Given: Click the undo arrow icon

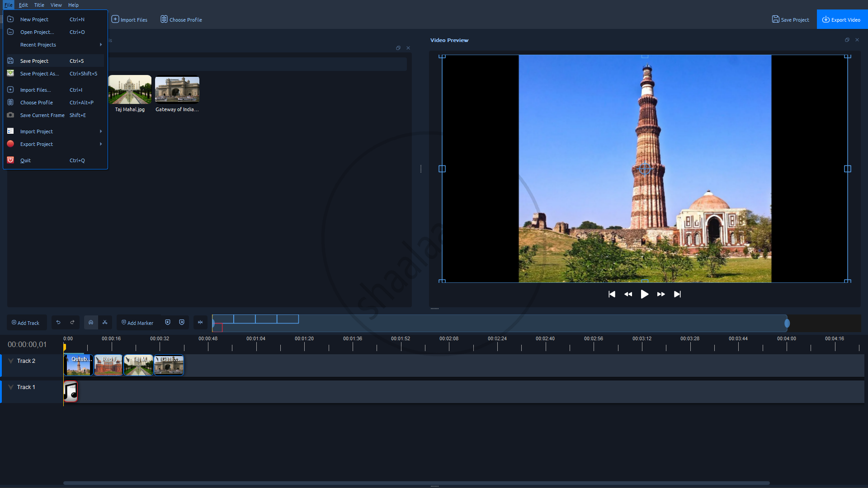Looking at the screenshot, I should click(58, 323).
